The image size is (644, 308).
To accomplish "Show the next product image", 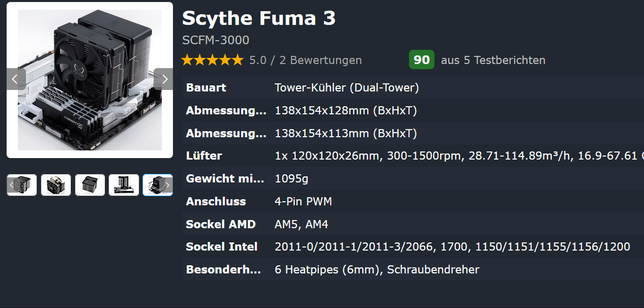I will tap(164, 79).
